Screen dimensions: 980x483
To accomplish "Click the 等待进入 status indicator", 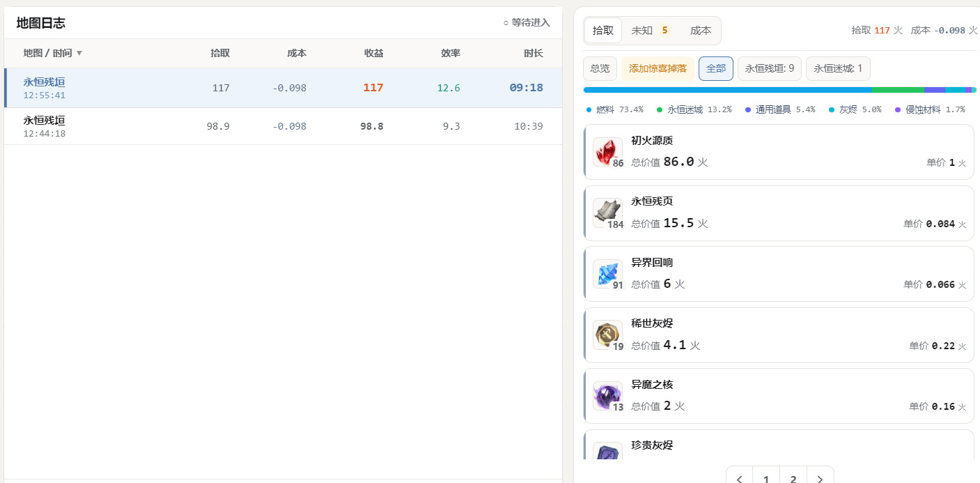I will (x=527, y=22).
